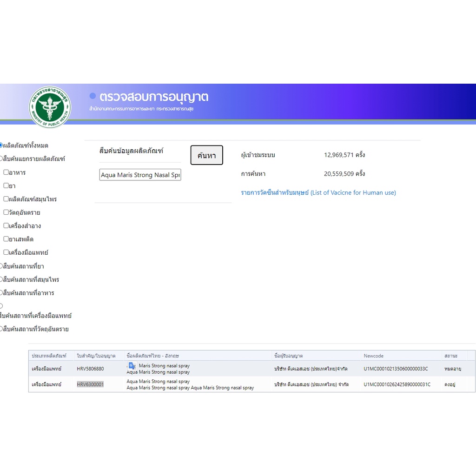Click the highlighted license number HRV6300001
Viewport: 476px width, 476px height.
[90, 384]
